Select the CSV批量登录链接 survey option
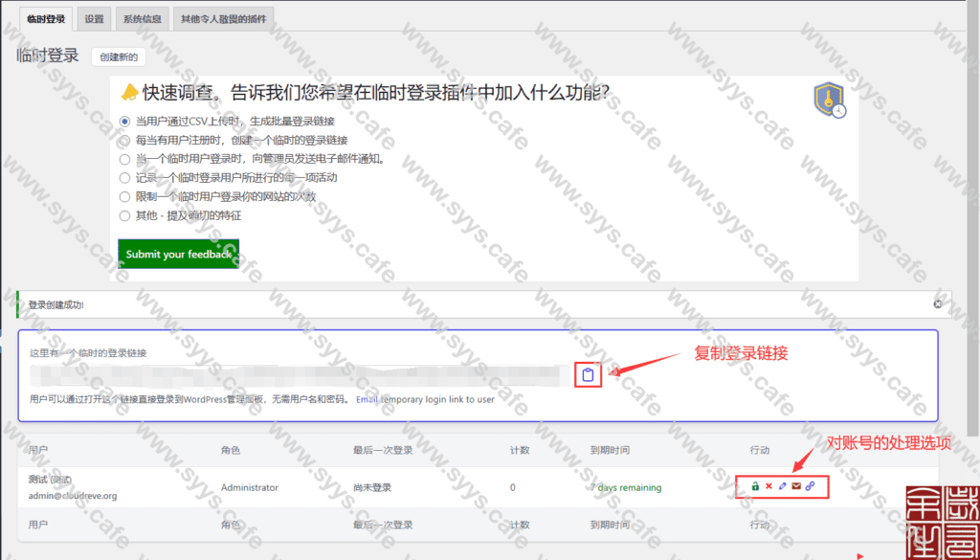 tap(124, 122)
